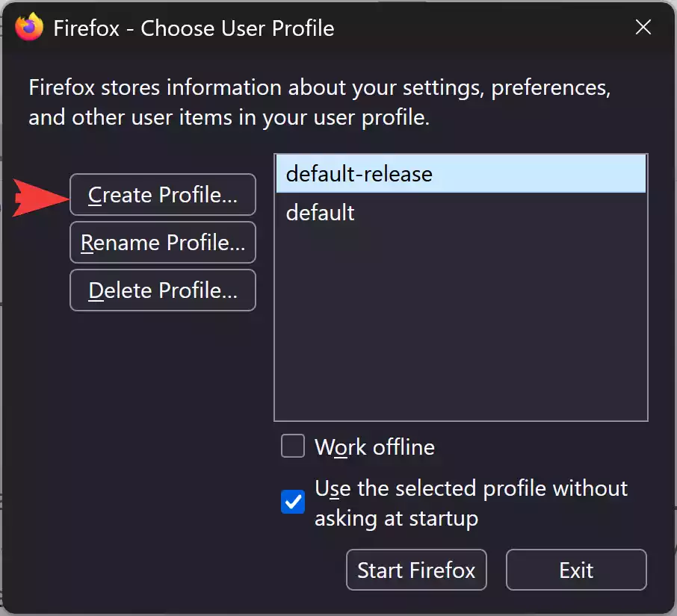This screenshot has height=616, width=677.
Task: Click Delete Profile to remove a profile
Action: click(x=162, y=290)
